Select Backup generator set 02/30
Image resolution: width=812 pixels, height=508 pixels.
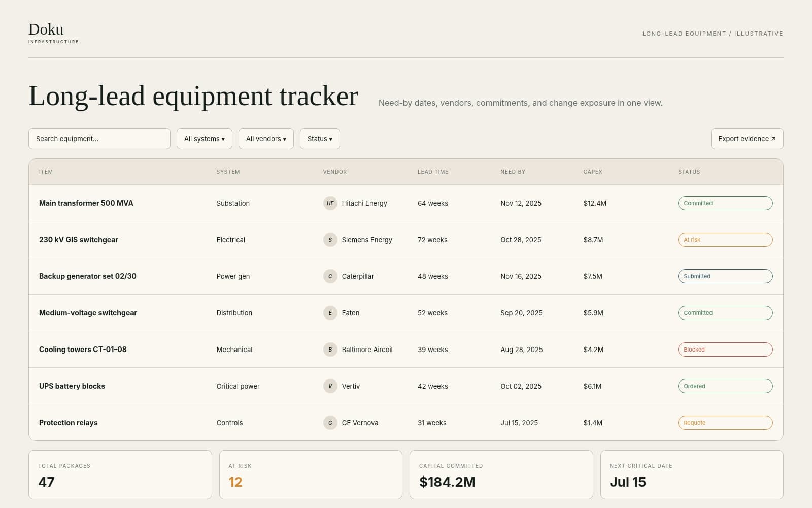point(88,276)
